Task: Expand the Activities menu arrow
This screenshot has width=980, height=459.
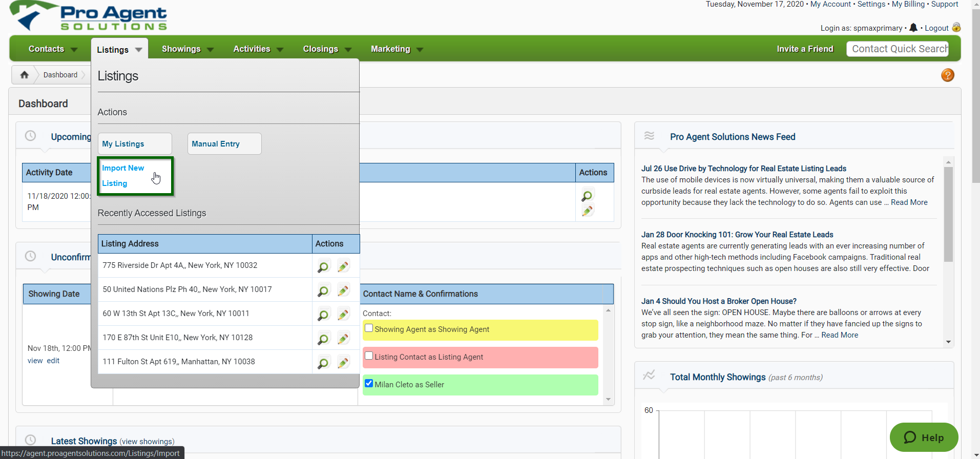Action: click(280, 50)
